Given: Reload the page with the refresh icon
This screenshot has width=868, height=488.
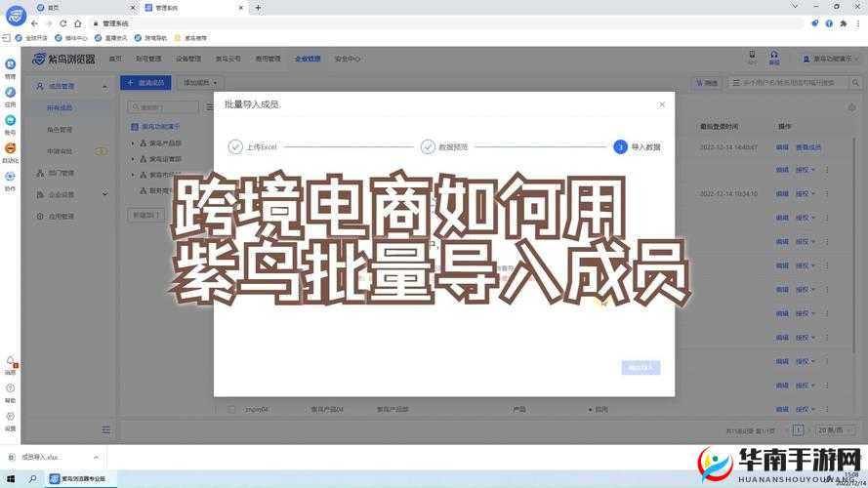Looking at the screenshot, I should coord(63,23).
